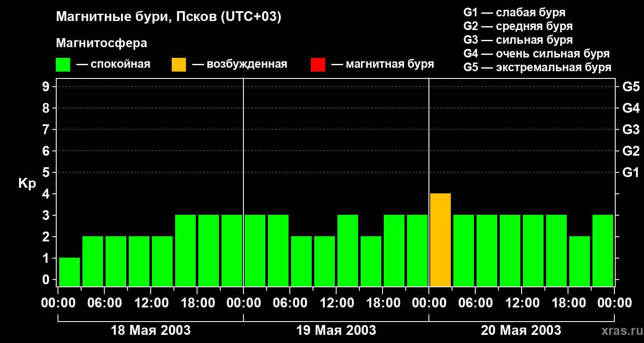Click the 'G1 — слабая буря' legend line
The image size is (644, 343).
pos(514,12)
